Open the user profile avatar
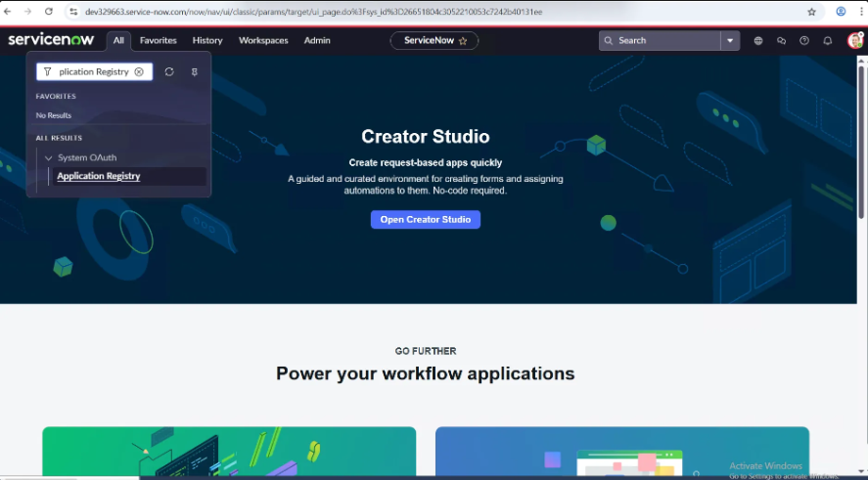 855,40
